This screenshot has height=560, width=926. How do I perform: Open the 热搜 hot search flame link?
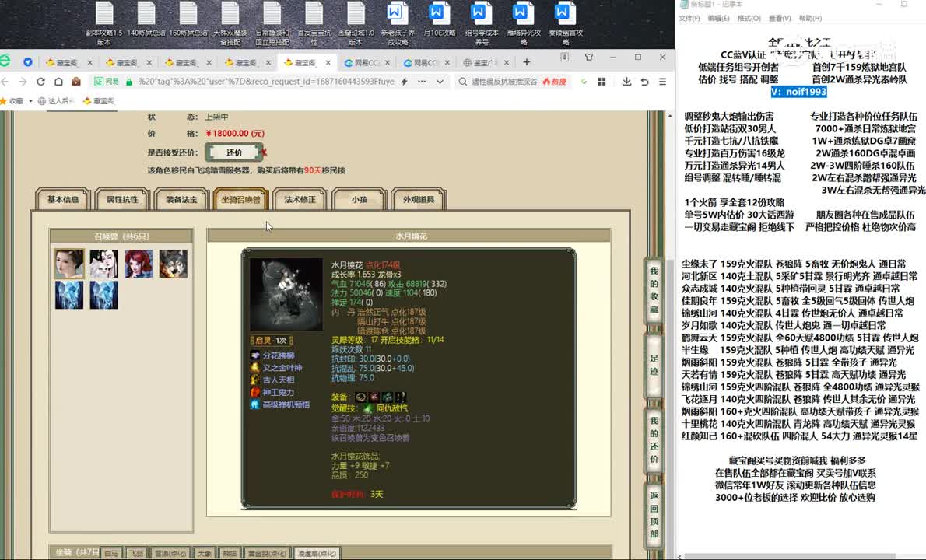(x=555, y=82)
